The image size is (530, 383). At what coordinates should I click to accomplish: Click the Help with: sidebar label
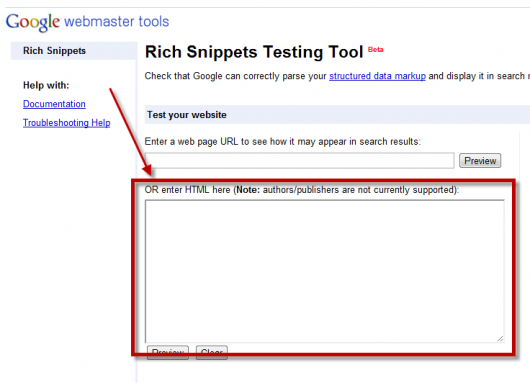(46, 85)
